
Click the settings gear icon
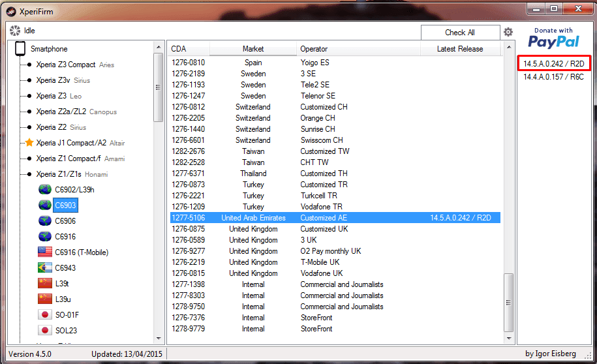(x=508, y=32)
